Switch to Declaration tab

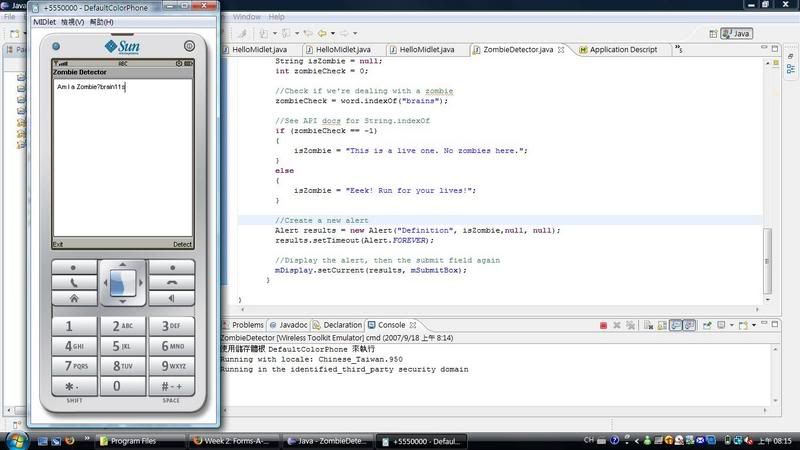coord(338,325)
